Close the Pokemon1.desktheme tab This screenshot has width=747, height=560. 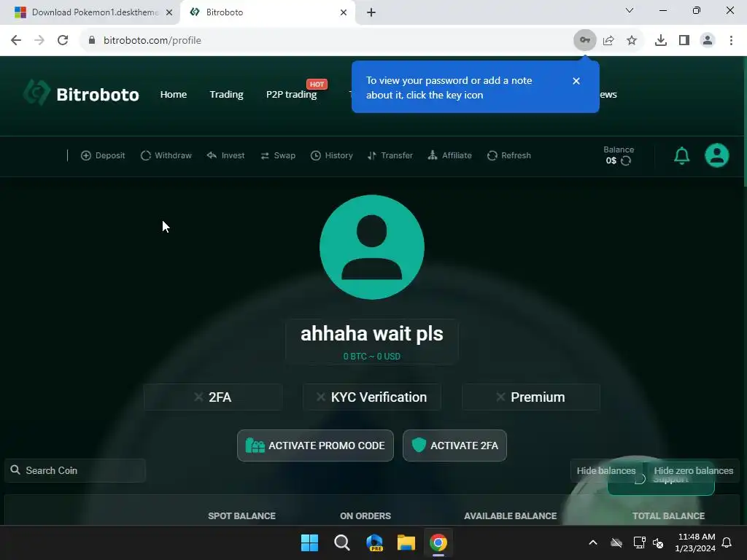coord(169,12)
